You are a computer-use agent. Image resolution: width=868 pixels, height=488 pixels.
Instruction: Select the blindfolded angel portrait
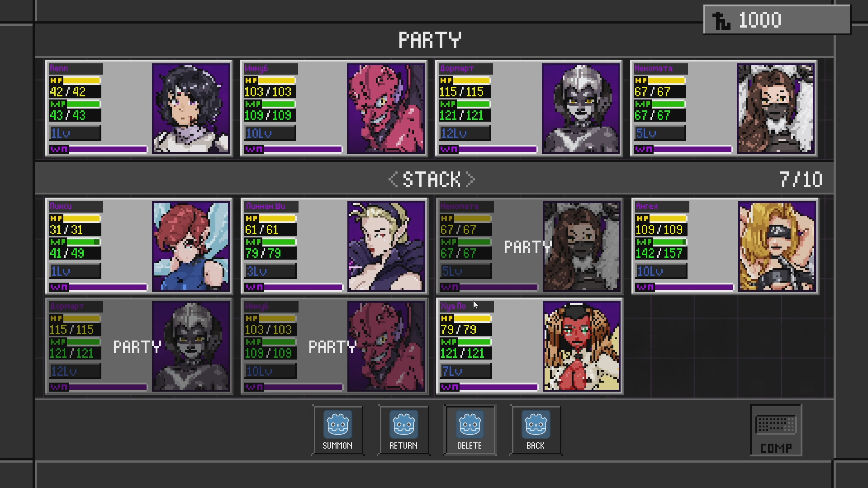(x=777, y=246)
